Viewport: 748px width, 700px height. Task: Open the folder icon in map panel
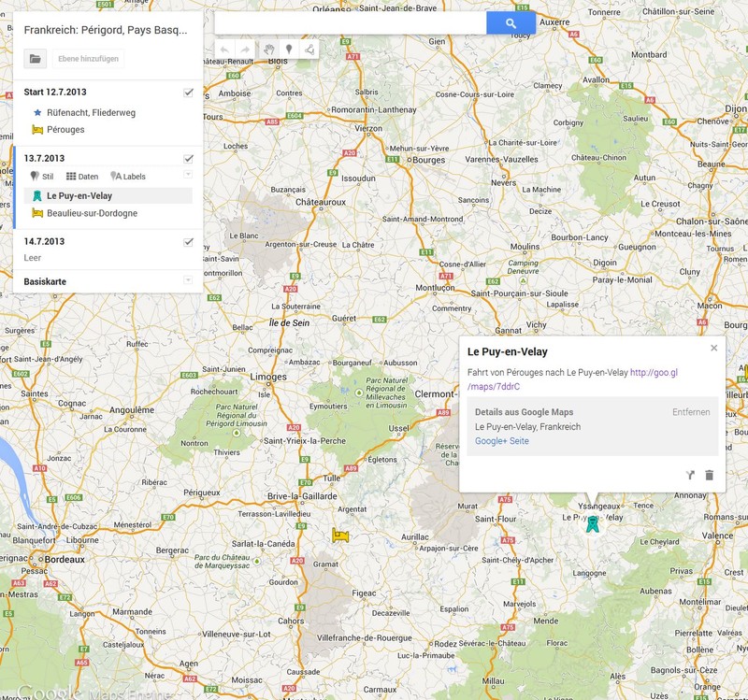(35, 59)
